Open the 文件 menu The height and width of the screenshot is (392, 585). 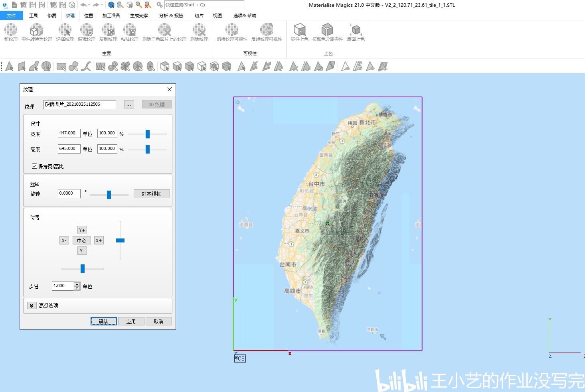11,16
